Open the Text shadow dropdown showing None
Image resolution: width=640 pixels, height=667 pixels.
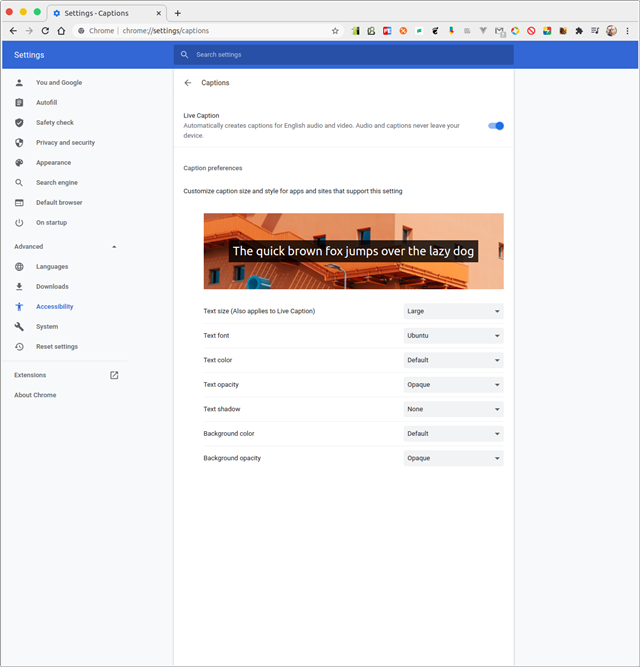pos(453,409)
